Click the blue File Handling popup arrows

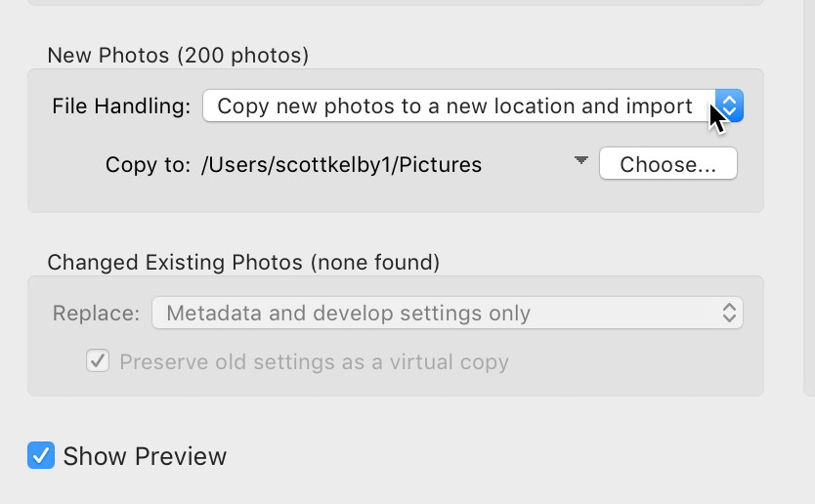click(729, 105)
